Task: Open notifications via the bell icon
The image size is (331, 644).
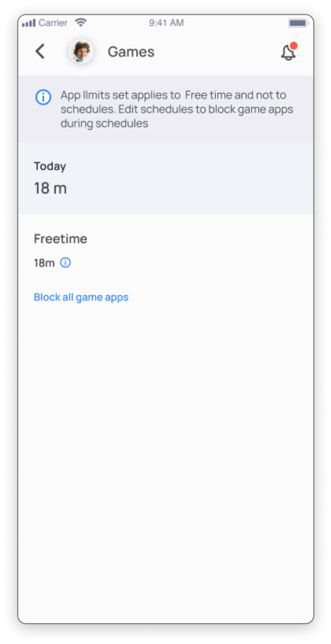Action: click(288, 53)
